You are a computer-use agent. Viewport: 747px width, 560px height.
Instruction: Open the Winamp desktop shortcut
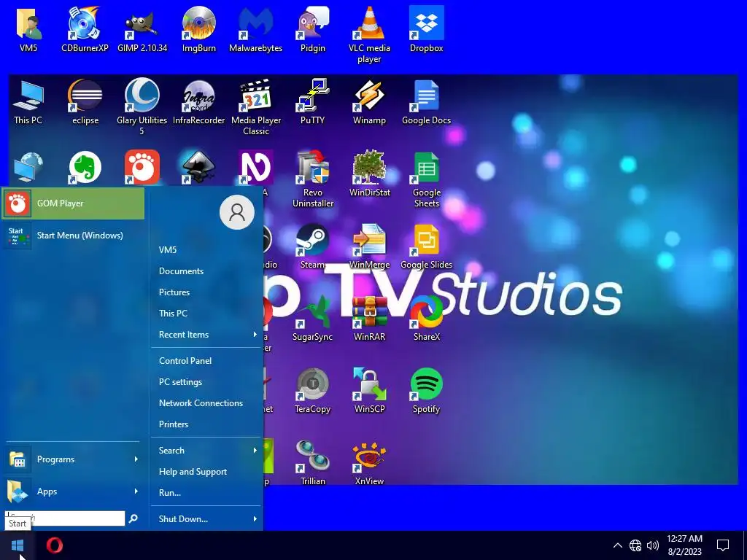pyautogui.click(x=369, y=101)
